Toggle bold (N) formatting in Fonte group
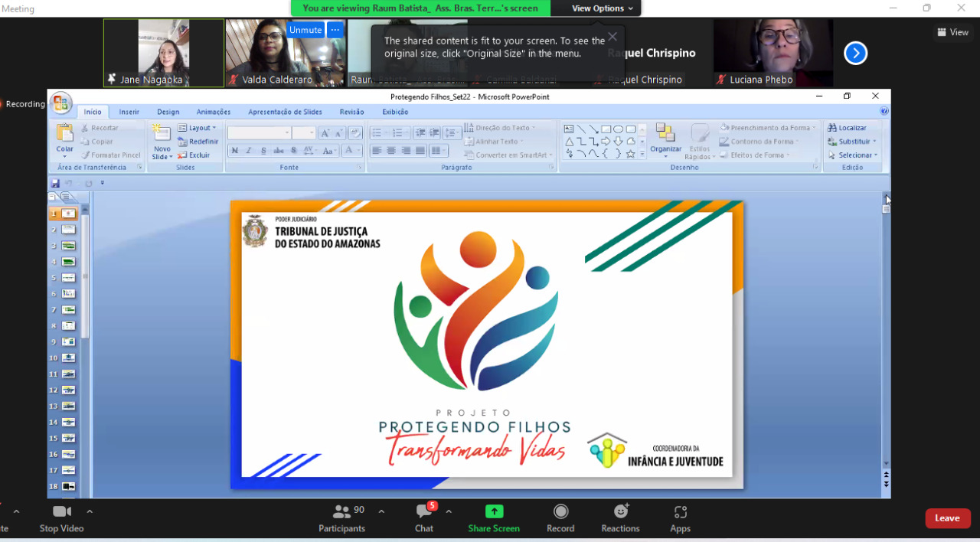 (x=234, y=151)
